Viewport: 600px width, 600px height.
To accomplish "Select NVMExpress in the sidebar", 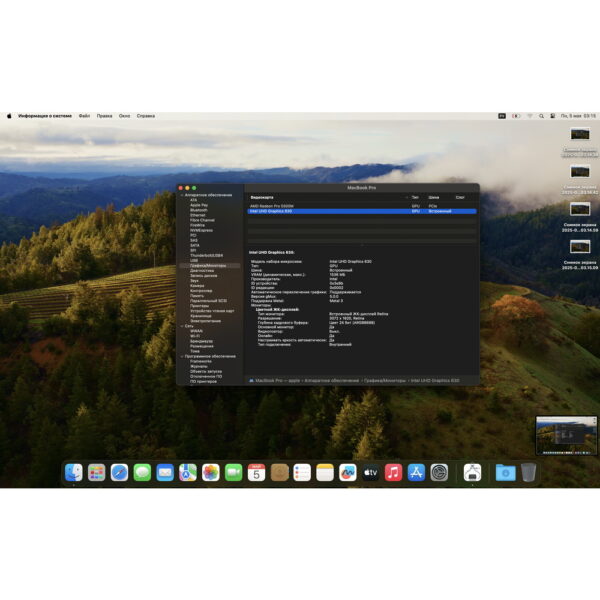I will [x=201, y=230].
